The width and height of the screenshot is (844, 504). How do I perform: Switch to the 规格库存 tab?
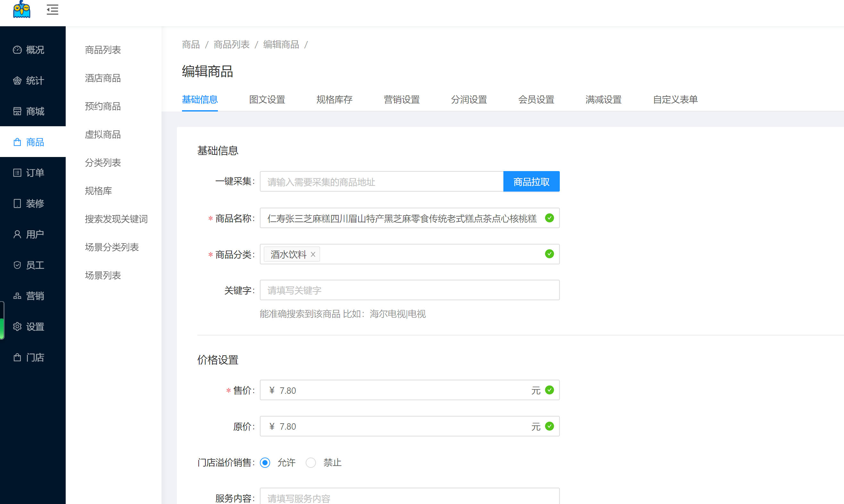pos(334,100)
